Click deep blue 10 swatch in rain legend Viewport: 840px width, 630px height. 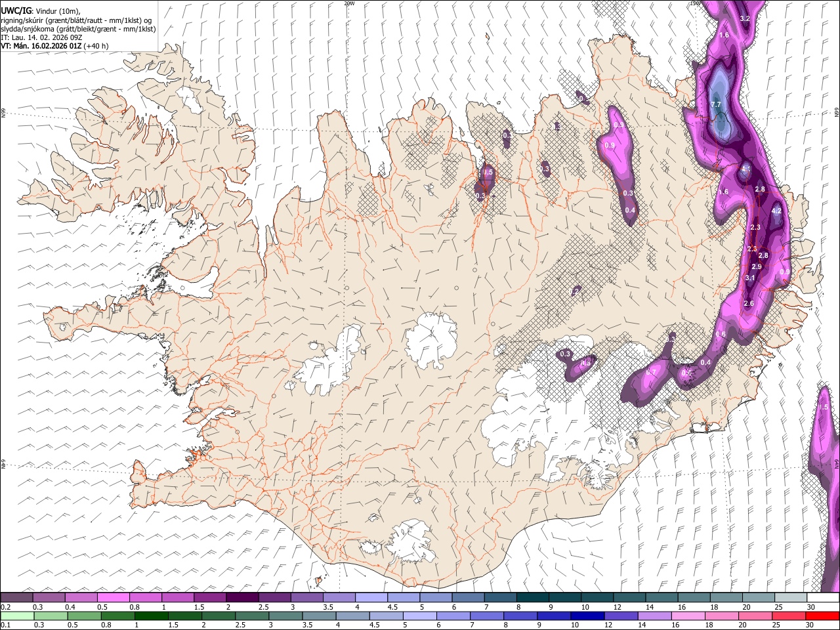(587, 616)
